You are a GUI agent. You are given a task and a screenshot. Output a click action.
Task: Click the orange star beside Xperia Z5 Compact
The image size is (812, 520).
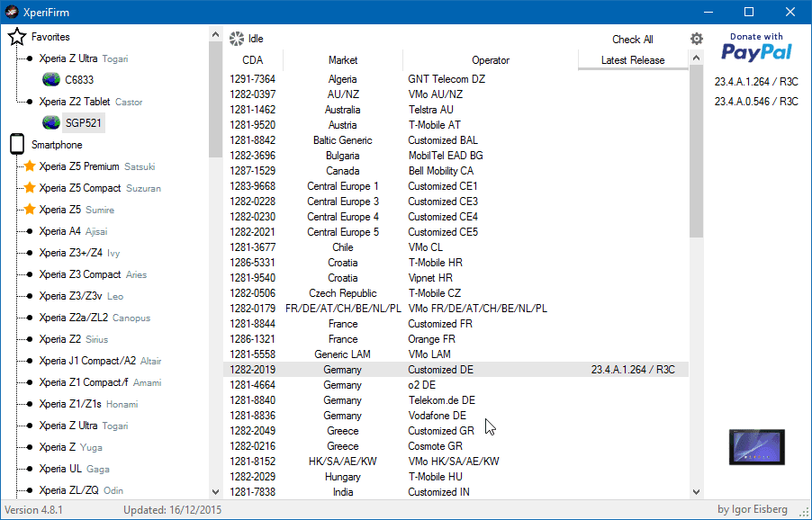coord(30,188)
